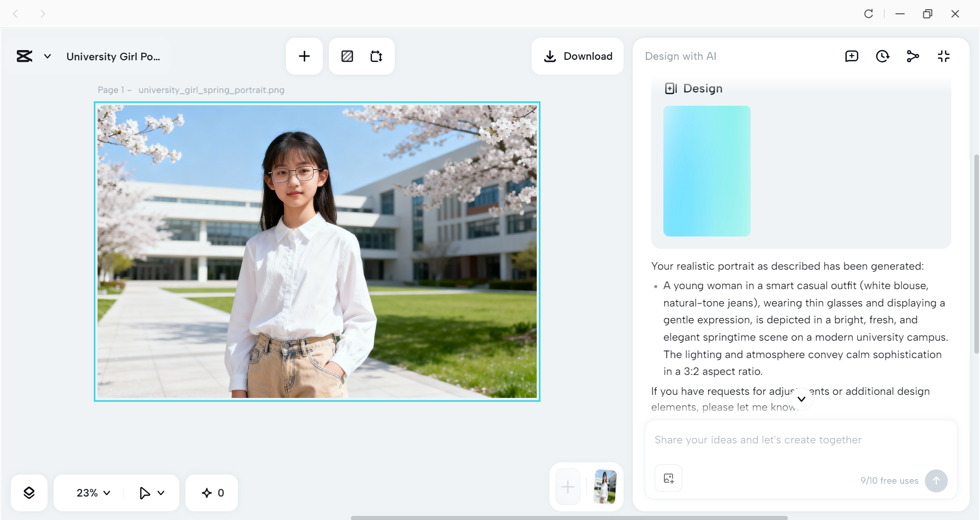
Task: Open the background fill tool
Action: click(x=347, y=56)
